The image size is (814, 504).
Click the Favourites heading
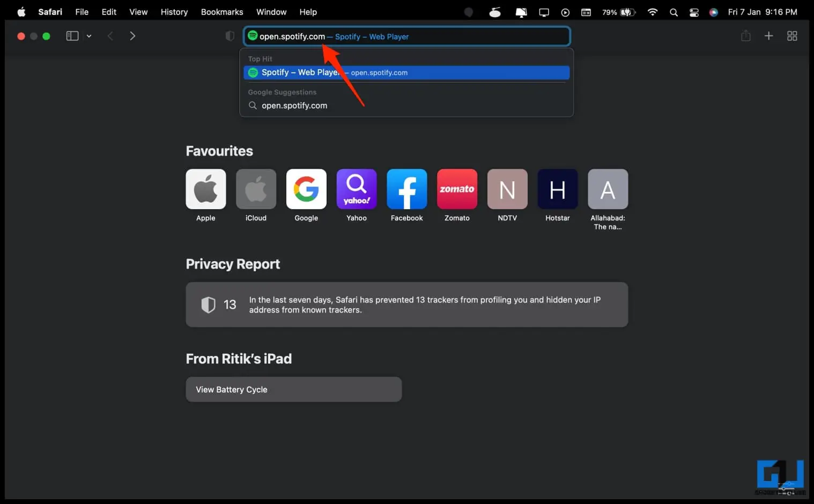[219, 151]
